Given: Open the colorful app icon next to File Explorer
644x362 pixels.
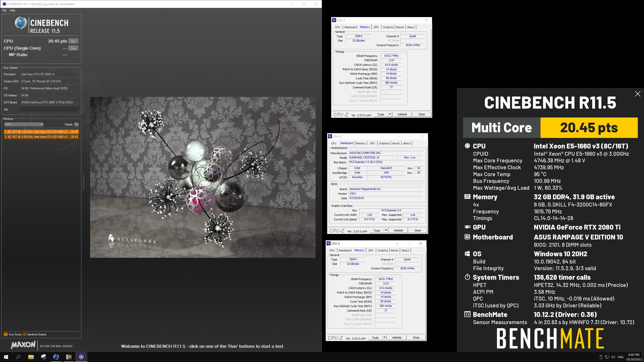Looking at the screenshot, I should click(x=43, y=357).
